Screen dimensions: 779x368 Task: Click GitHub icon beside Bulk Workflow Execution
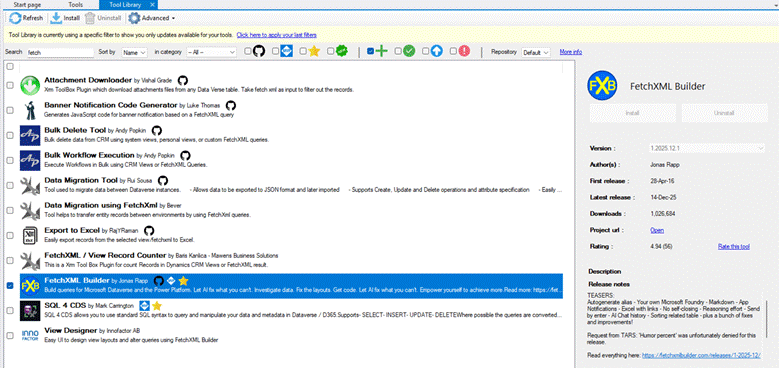185,155
